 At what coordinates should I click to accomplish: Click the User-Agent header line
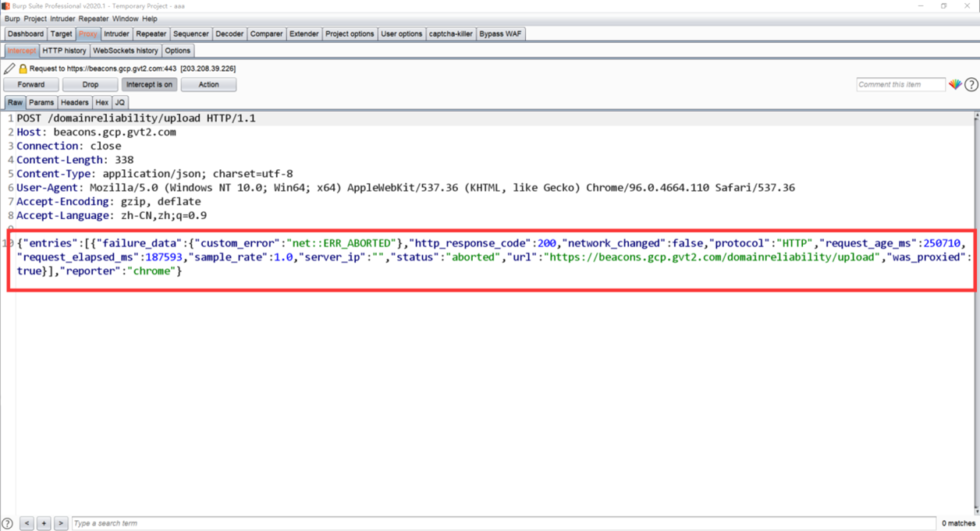point(406,188)
